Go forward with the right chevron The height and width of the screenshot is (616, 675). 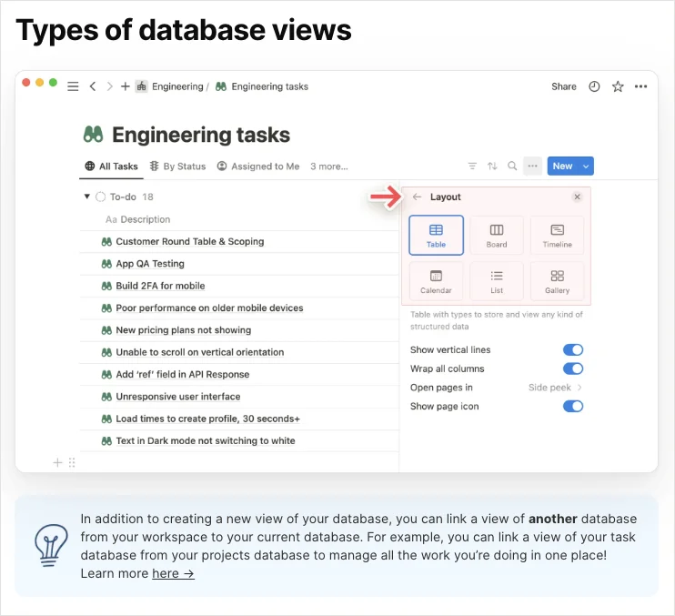click(109, 86)
